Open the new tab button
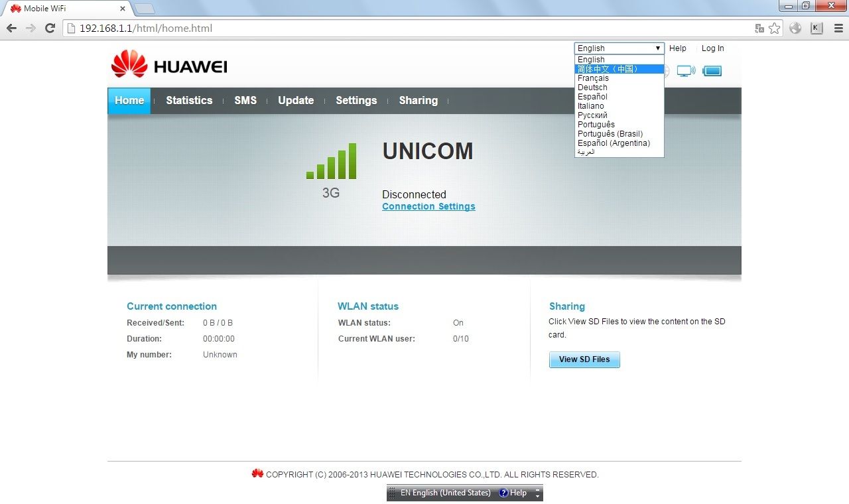Viewport: 849px width, 504px height. (x=144, y=9)
